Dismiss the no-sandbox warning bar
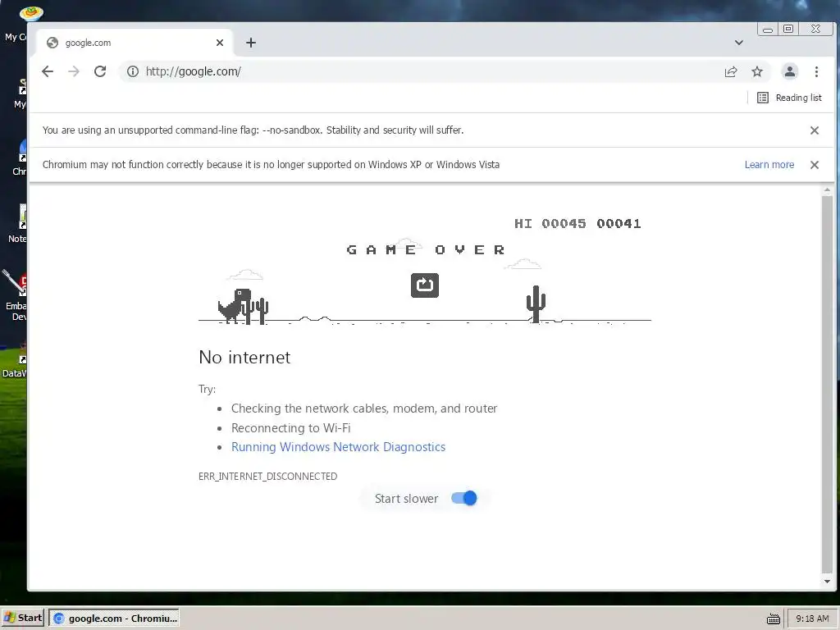The width and height of the screenshot is (840, 630). (815, 130)
